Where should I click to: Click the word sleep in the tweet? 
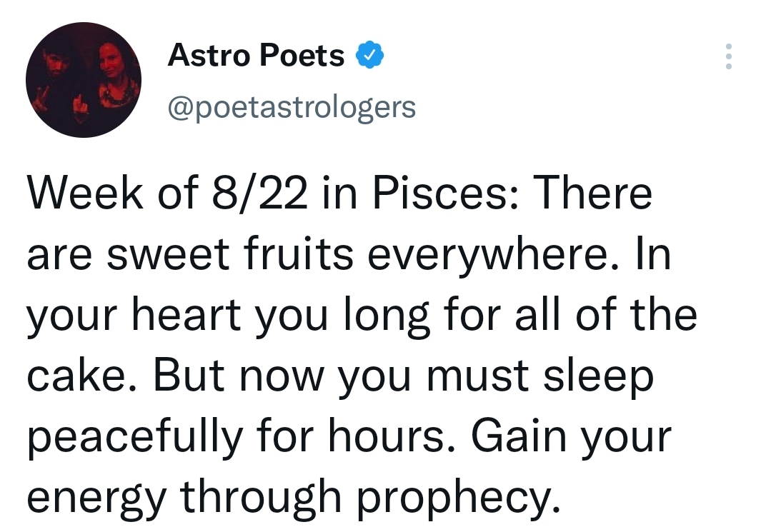598,376
